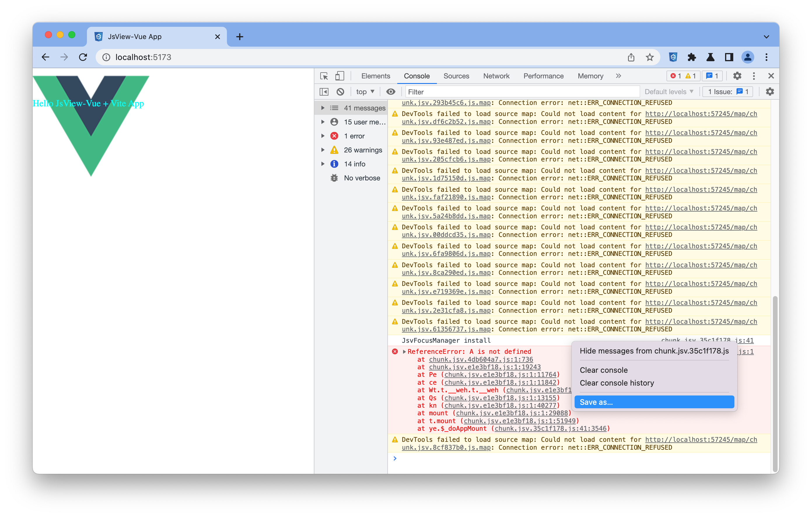This screenshot has height=517, width=812.
Task: Open console settings gear icon
Action: point(770,92)
